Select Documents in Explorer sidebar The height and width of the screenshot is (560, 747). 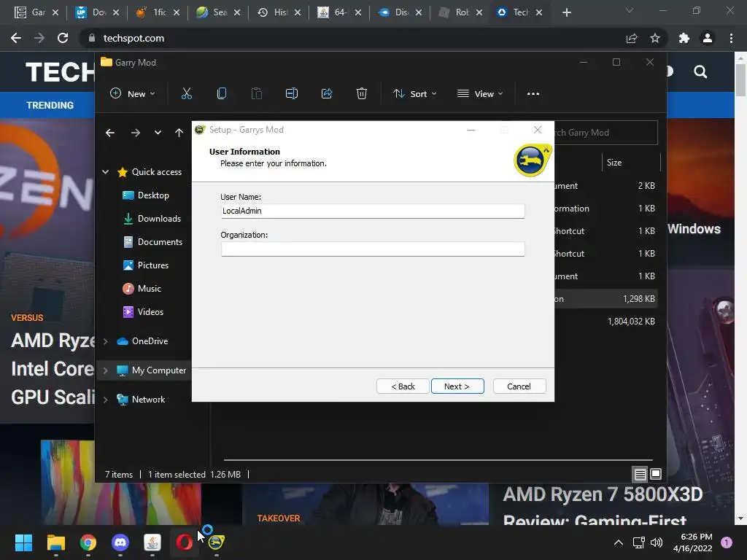[x=152, y=242]
